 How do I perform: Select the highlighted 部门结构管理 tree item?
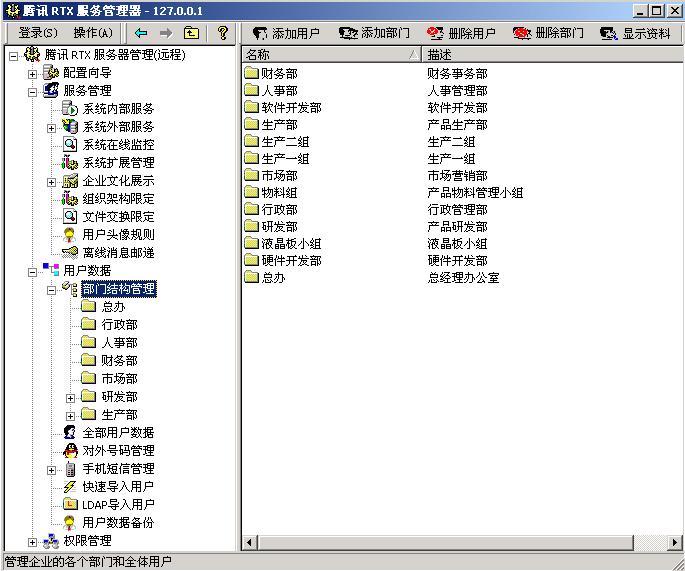click(x=118, y=289)
